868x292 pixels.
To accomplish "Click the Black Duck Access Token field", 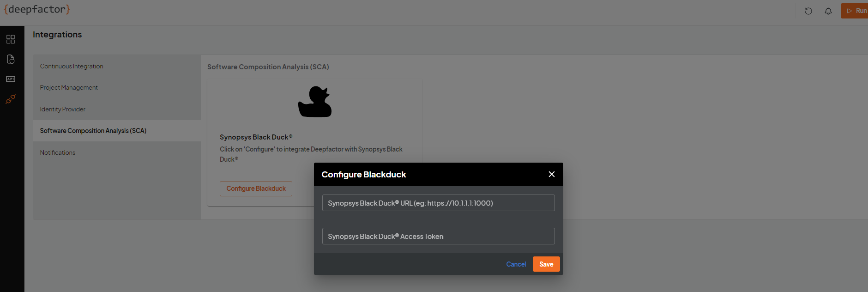I will coord(439,236).
